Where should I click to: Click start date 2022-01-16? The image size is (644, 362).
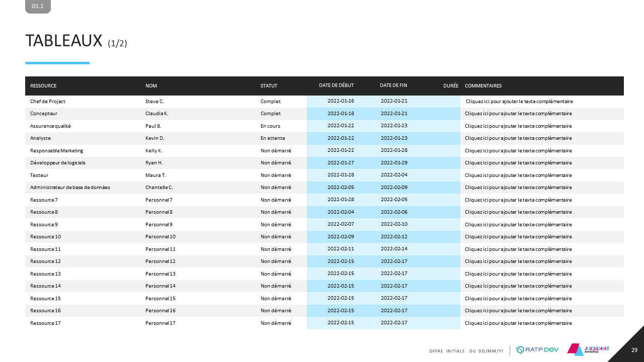point(341,101)
